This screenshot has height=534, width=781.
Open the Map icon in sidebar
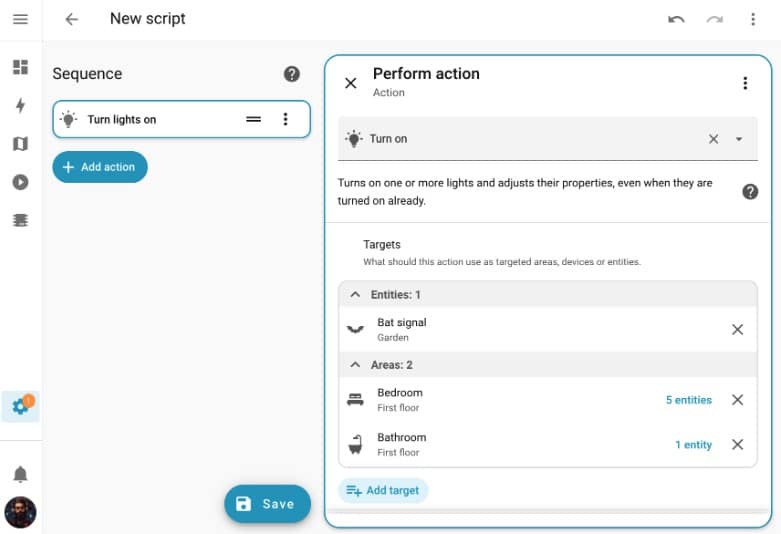tap(20, 144)
